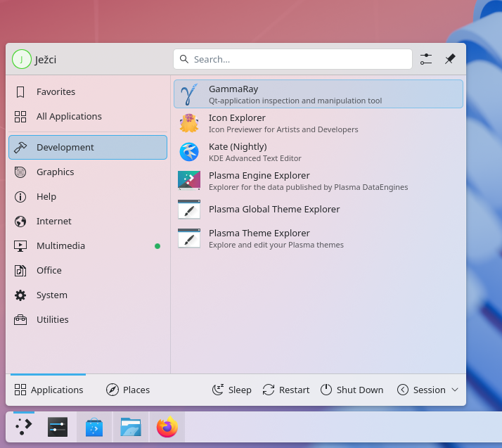Open Plasma Theme Explorer icon
The width and height of the screenshot is (502, 448).
coord(189,238)
